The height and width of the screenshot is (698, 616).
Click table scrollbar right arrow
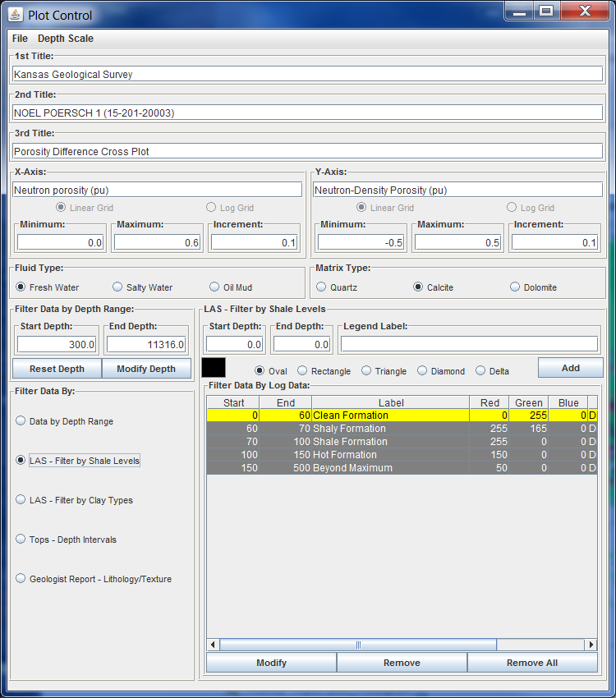(x=591, y=645)
